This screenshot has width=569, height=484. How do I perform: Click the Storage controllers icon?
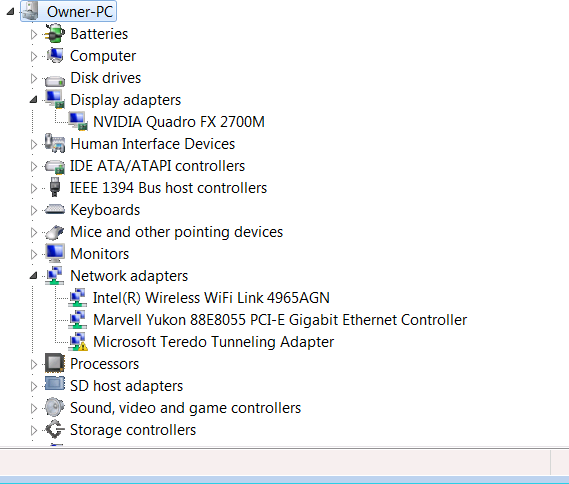point(54,429)
